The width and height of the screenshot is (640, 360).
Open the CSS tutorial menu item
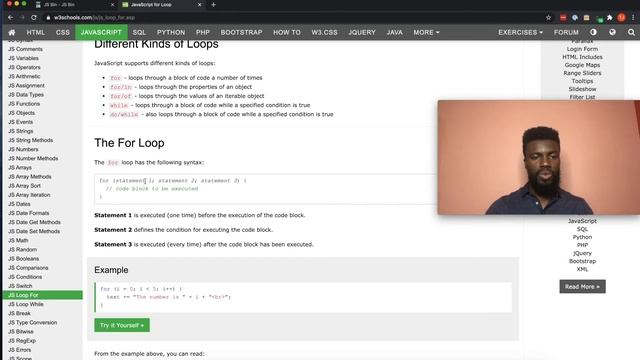pyautogui.click(x=62, y=32)
